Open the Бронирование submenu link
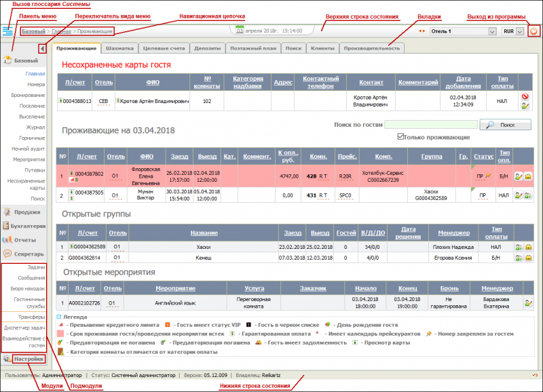This screenshot has height=392, width=543. 28,96
